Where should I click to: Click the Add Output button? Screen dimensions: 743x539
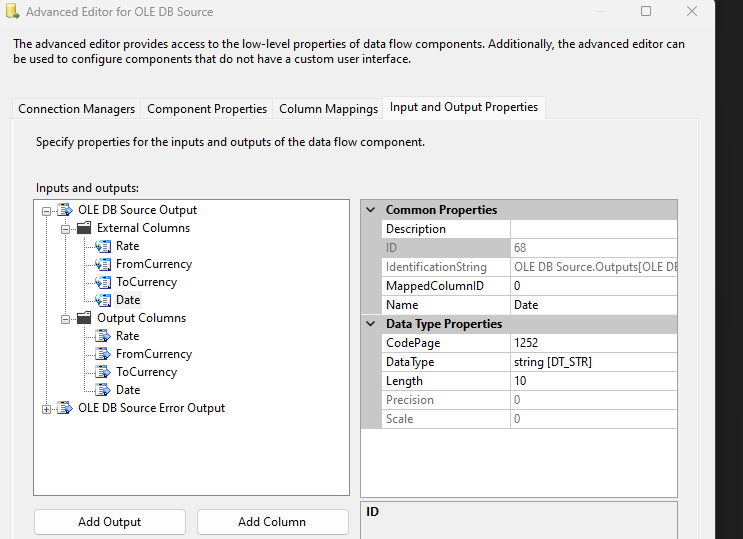click(x=109, y=522)
